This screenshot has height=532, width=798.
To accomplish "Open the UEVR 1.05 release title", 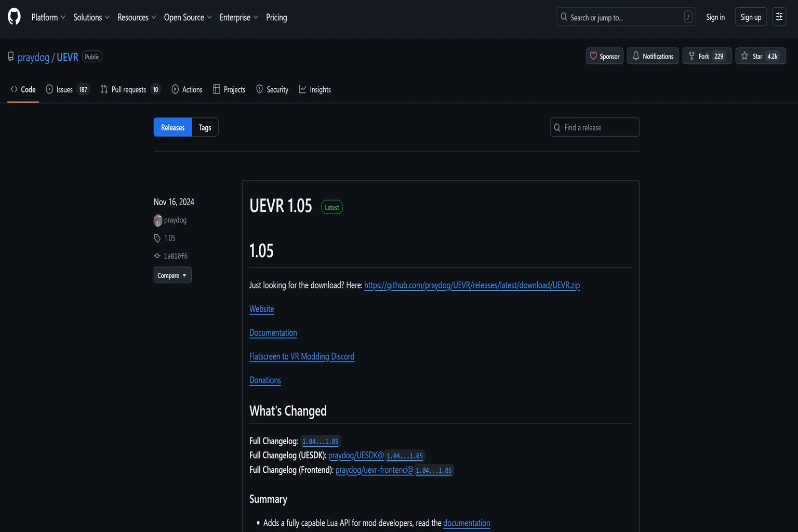I will (281, 206).
